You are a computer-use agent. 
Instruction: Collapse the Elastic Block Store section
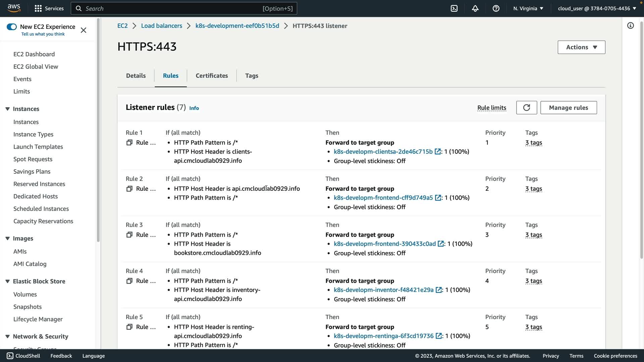[8, 281]
